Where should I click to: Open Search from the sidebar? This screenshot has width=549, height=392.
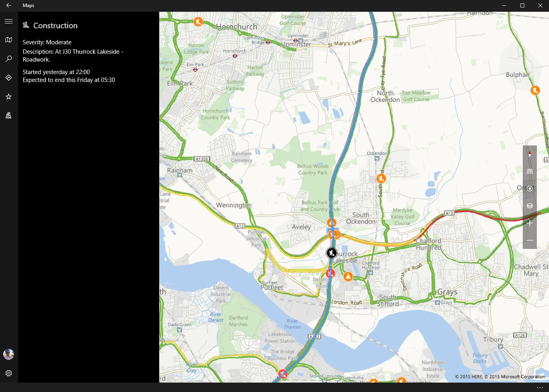(9, 59)
